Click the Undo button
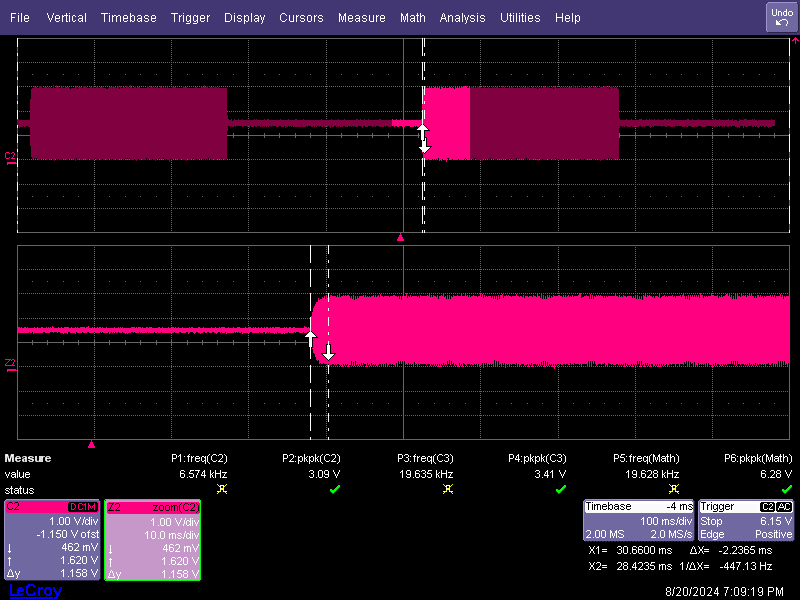Viewport: 800px width, 600px height. [780, 17]
